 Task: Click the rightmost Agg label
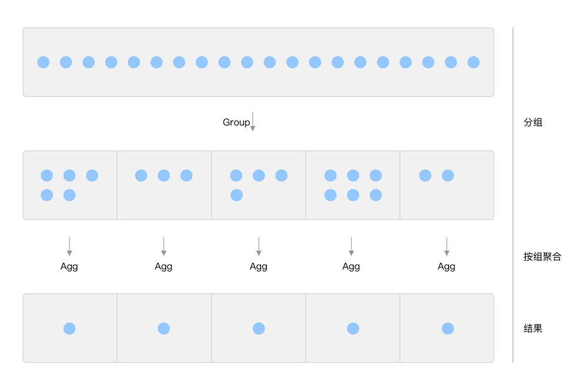click(x=446, y=266)
